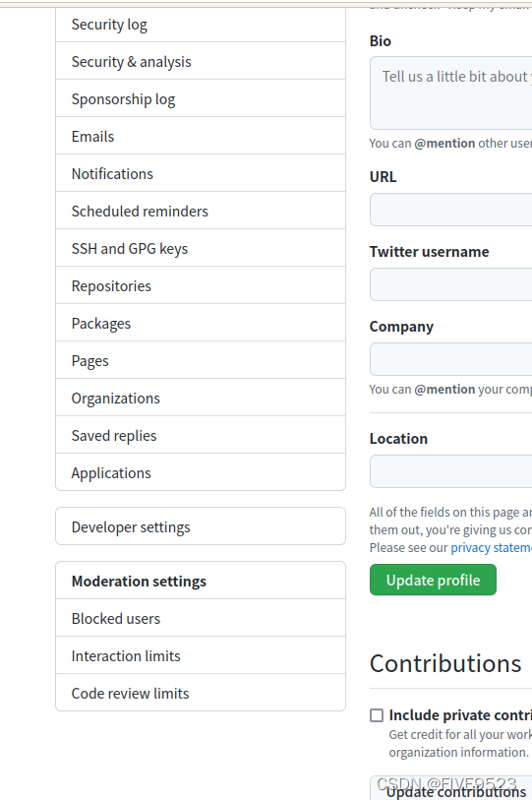Open Notifications settings

[x=201, y=173]
